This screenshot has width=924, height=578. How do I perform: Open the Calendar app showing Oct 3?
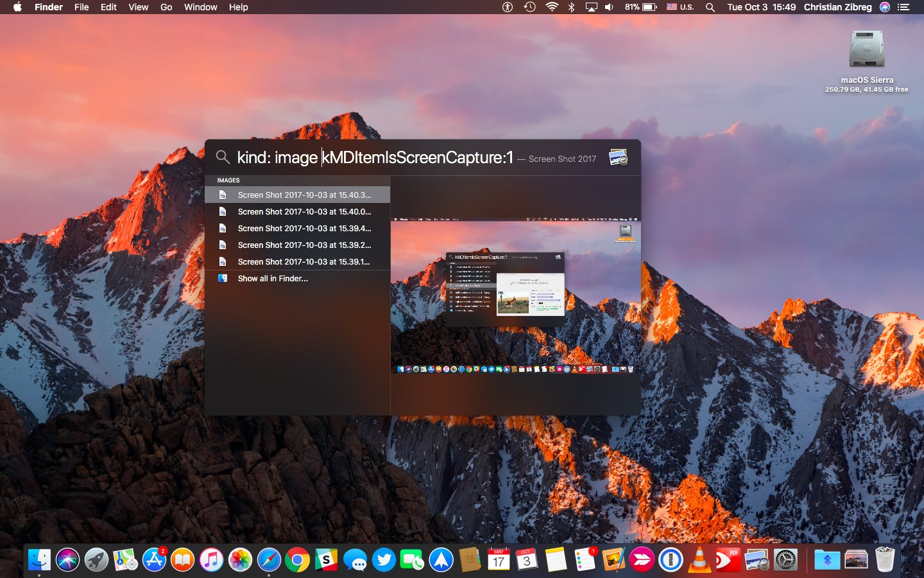coord(527,560)
